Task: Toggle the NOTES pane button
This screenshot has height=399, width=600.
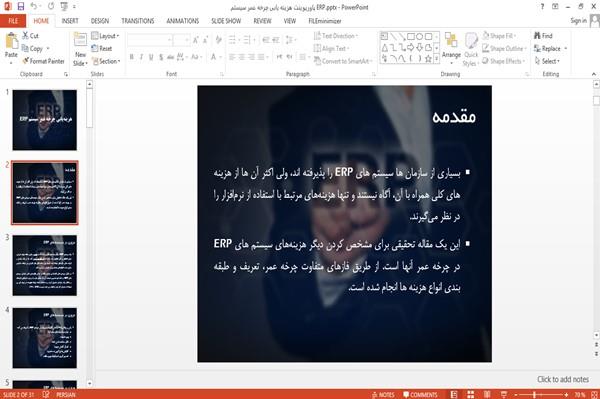Action: coord(383,395)
